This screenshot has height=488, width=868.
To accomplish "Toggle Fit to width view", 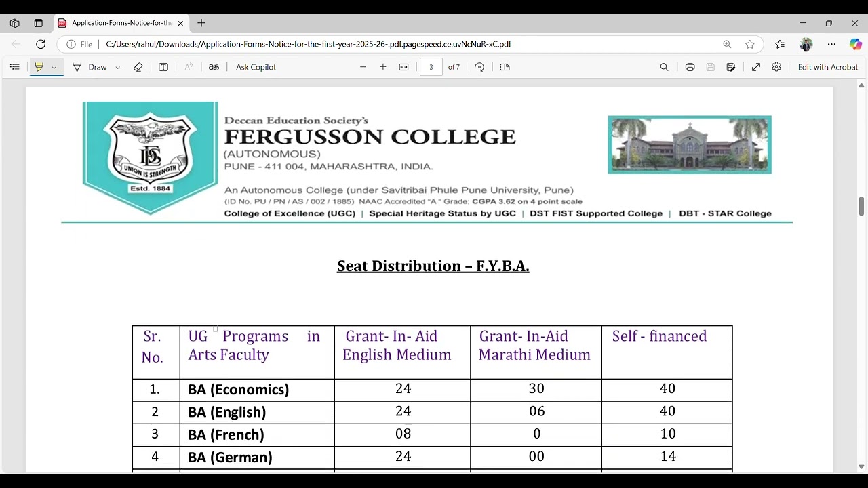I will coord(403,67).
